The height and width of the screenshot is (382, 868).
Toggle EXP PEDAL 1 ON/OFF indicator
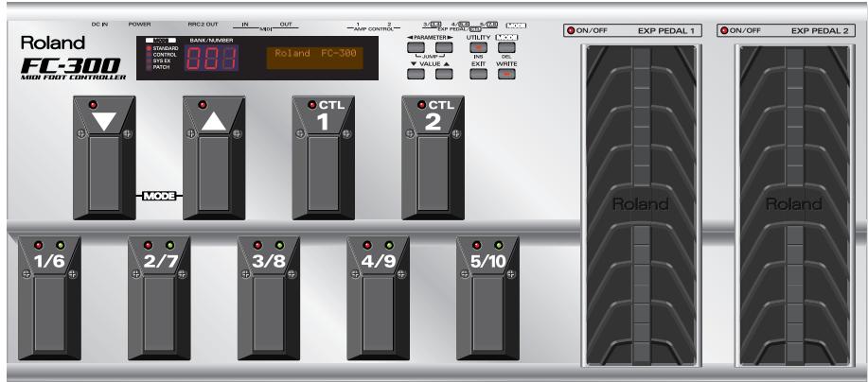tap(569, 31)
